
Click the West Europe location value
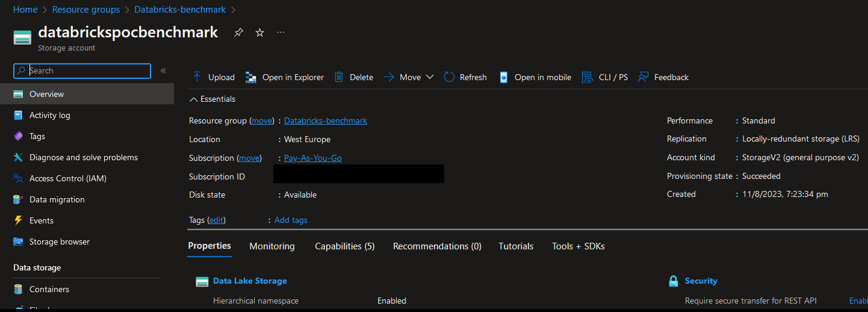[x=307, y=139]
